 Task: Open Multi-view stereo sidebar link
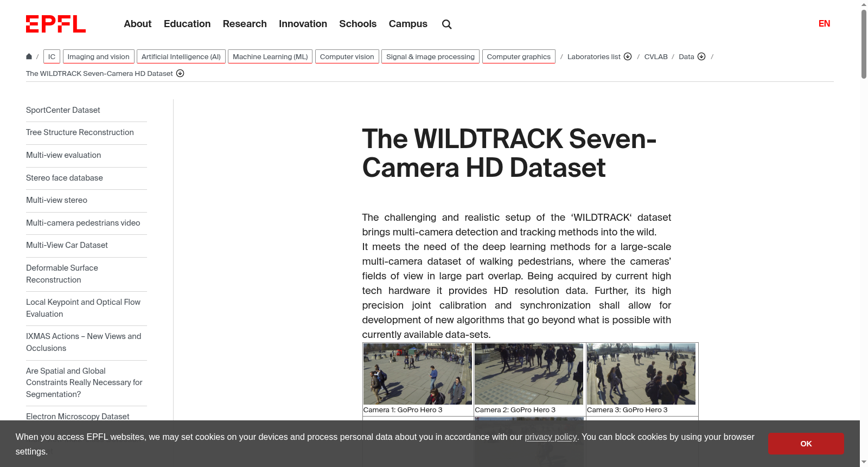coord(56,200)
